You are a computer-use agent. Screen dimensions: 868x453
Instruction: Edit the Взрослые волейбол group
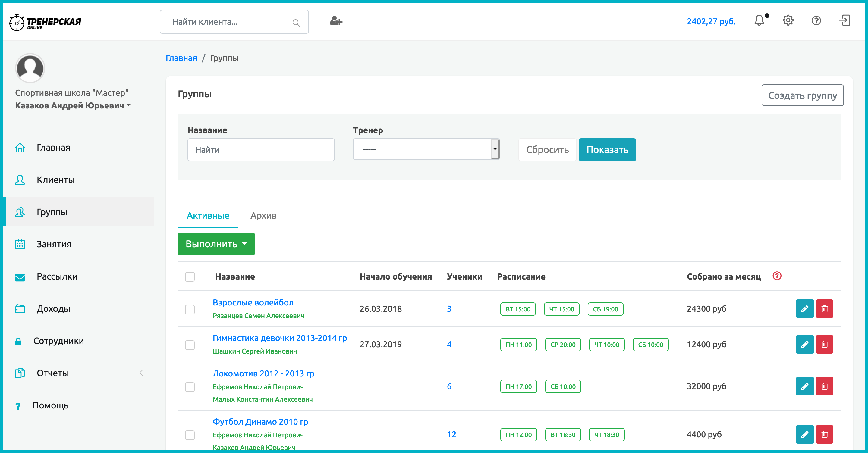[804, 308]
